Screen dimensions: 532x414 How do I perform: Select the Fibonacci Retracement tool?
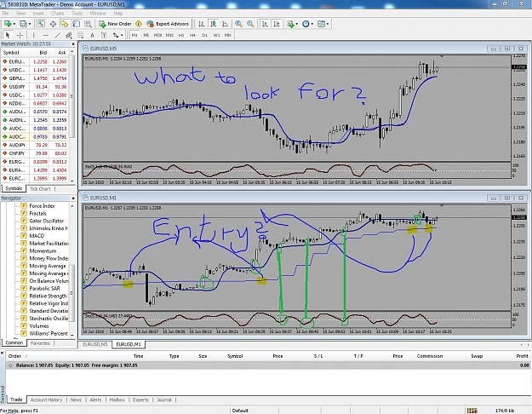click(80, 35)
